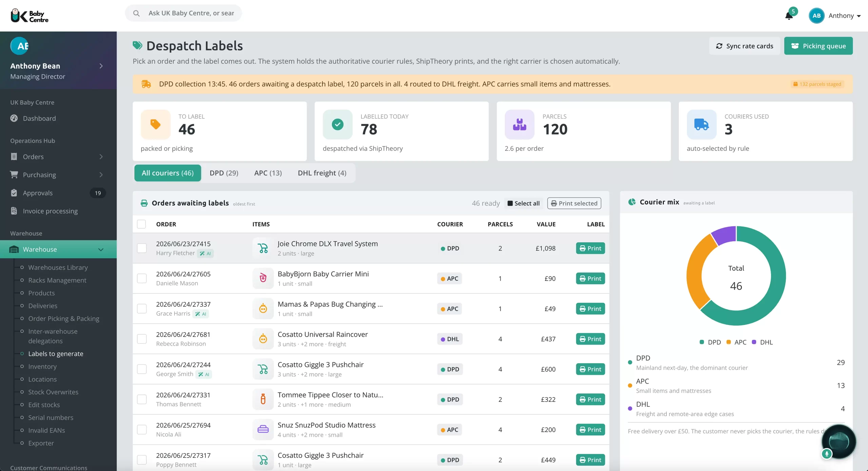868x471 pixels.
Task: Click the Sync rate cards button
Action: (x=744, y=46)
